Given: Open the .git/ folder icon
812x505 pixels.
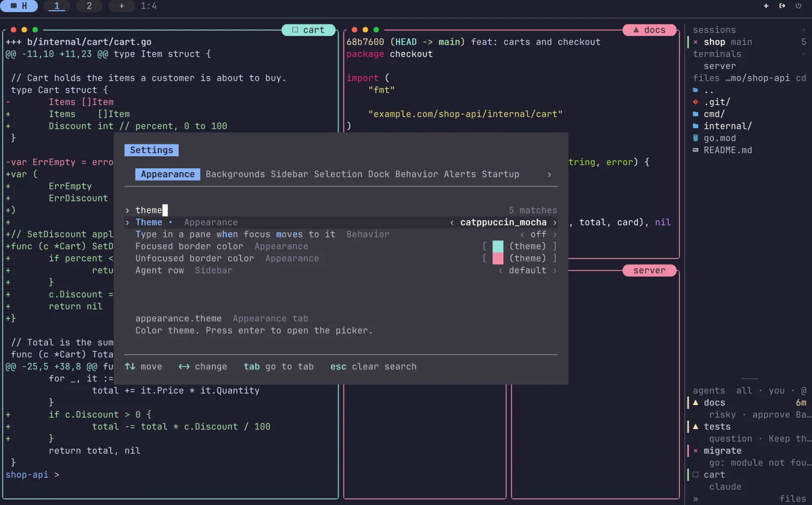Looking at the screenshot, I should [695, 102].
